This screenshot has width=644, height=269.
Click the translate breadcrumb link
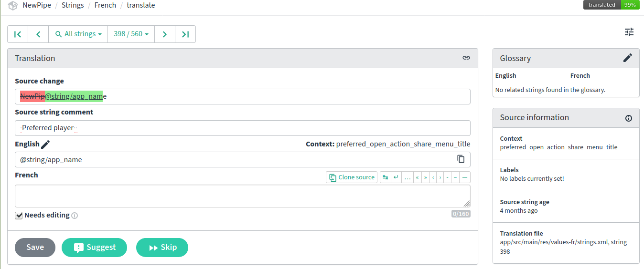pyautogui.click(x=141, y=5)
